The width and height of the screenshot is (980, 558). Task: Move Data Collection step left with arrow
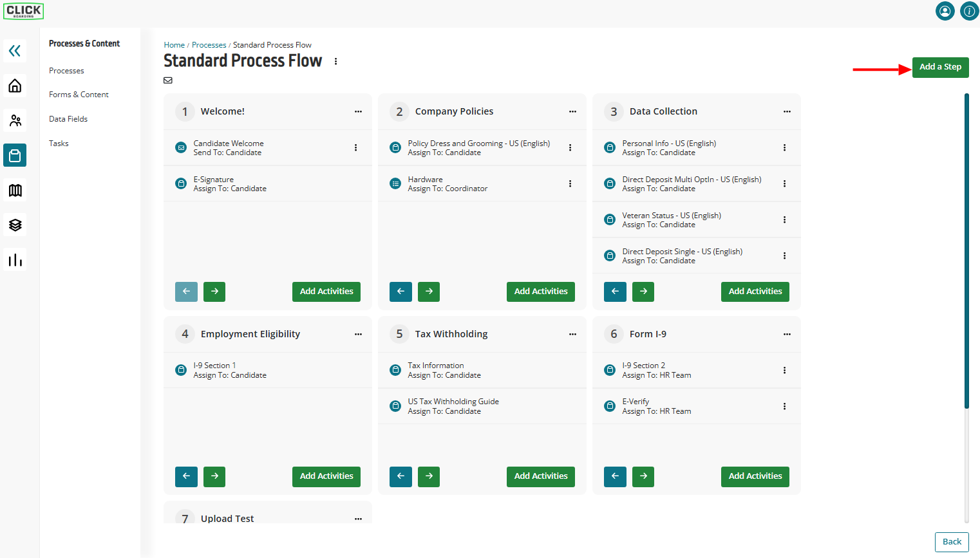[615, 292]
